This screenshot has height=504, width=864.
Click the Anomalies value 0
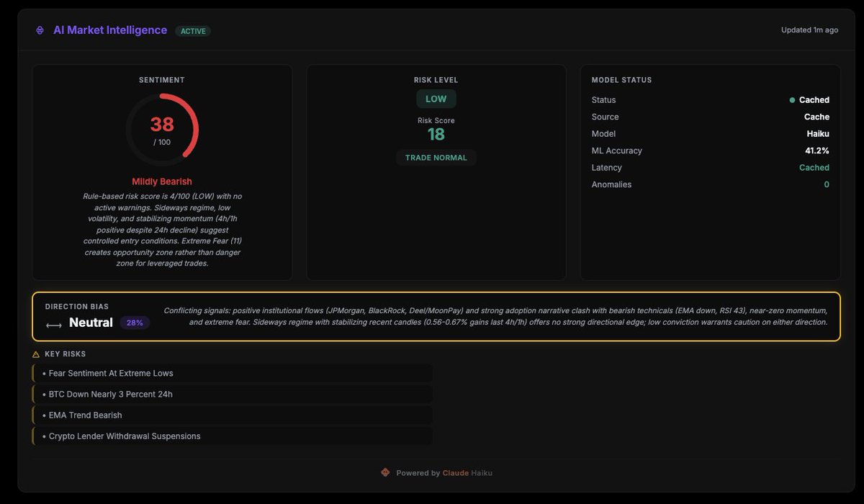[827, 184]
